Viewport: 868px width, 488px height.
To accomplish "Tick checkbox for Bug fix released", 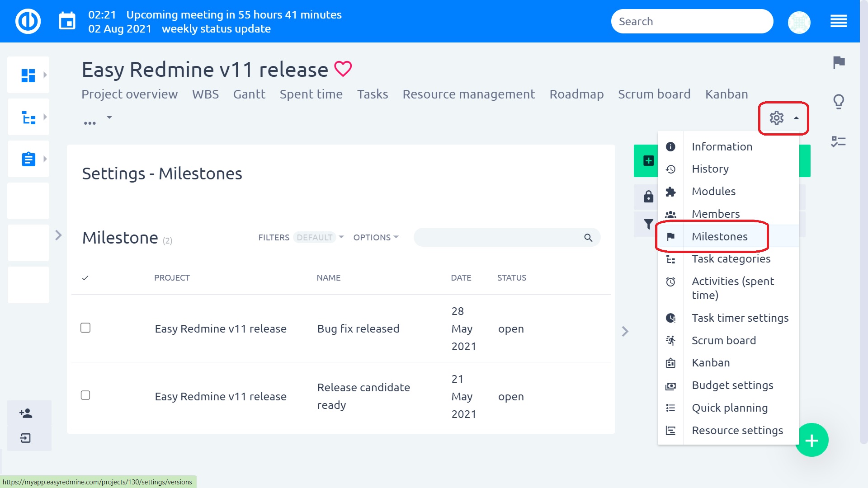I will coord(85,328).
